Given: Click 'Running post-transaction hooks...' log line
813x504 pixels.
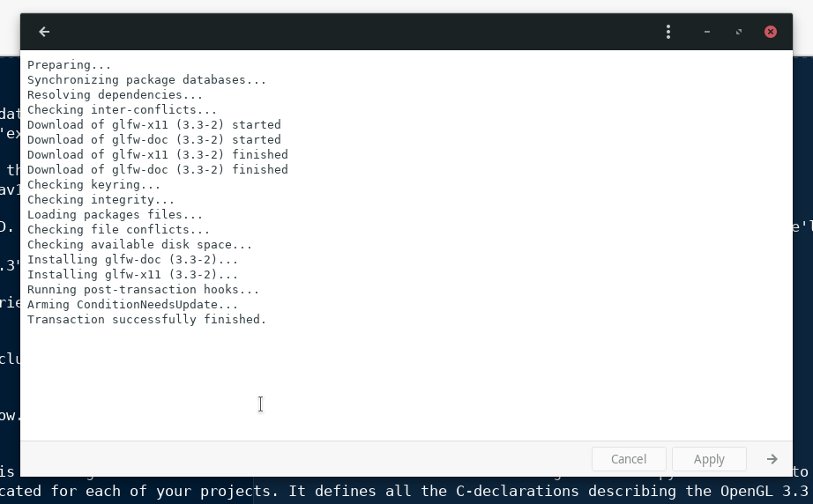Looking at the screenshot, I should pyautogui.click(x=143, y=290).
